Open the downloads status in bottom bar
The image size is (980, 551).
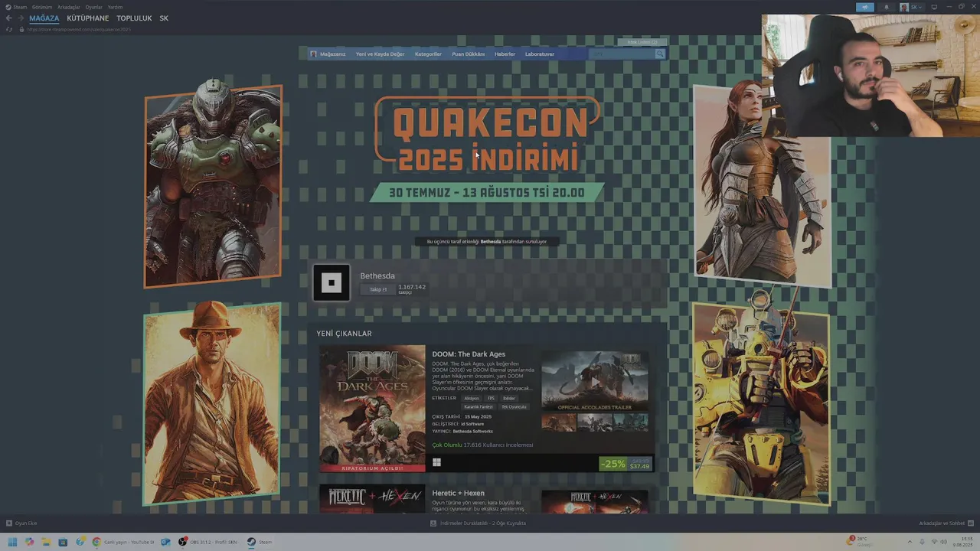tap(478, 523)
